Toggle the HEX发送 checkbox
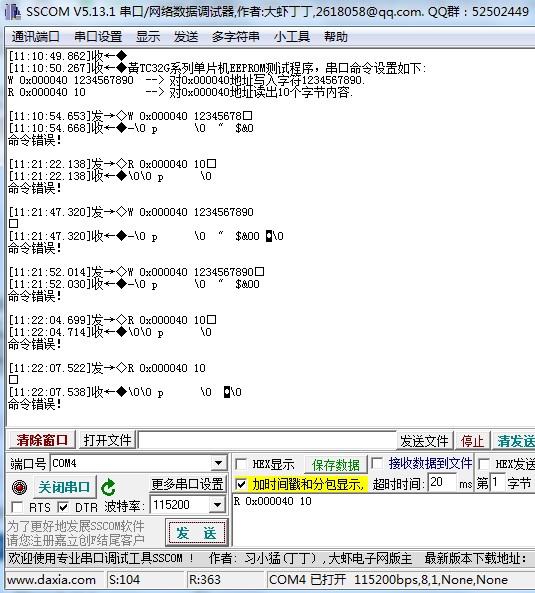 (x=484, y=463)
